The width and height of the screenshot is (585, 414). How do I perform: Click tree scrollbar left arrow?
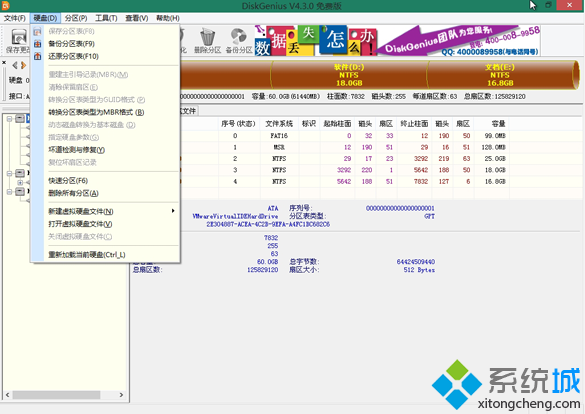[7, 395]
